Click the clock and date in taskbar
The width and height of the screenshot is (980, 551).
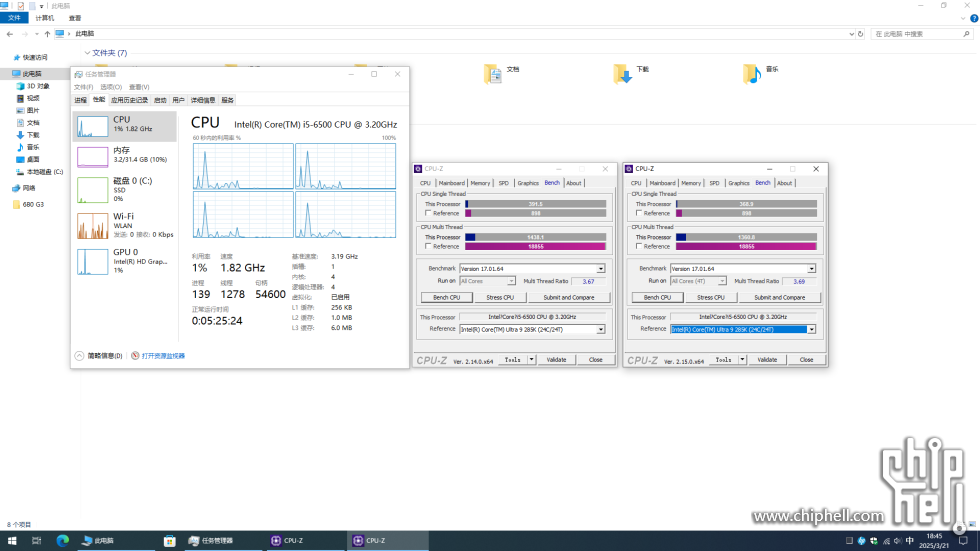[934, 541]
